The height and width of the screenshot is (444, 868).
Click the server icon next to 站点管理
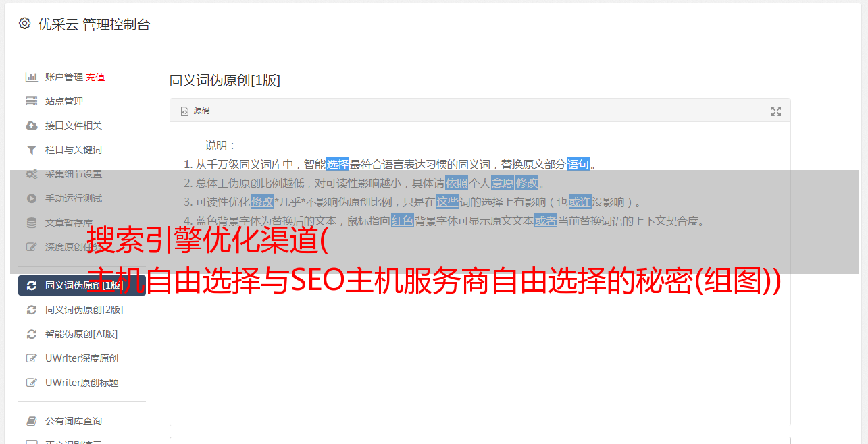click(x=31, y=101)
